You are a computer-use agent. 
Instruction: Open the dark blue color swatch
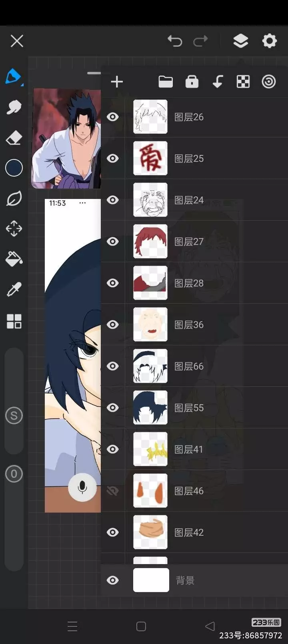(x=14, y=168)
